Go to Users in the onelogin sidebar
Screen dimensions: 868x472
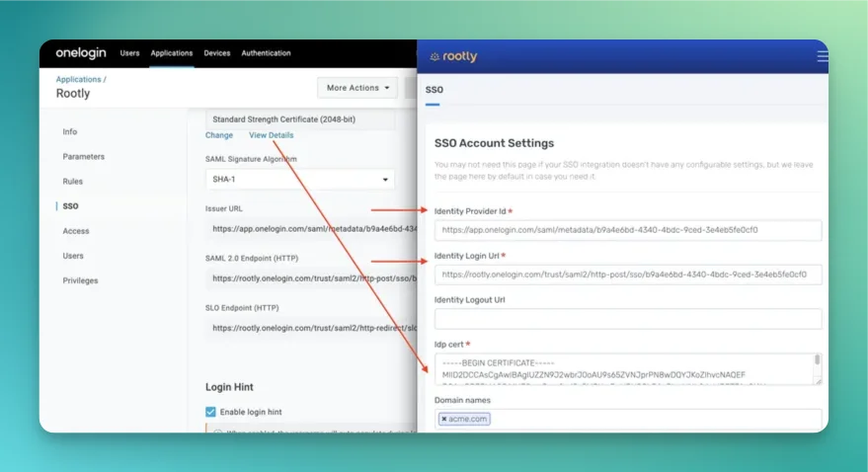73,256
